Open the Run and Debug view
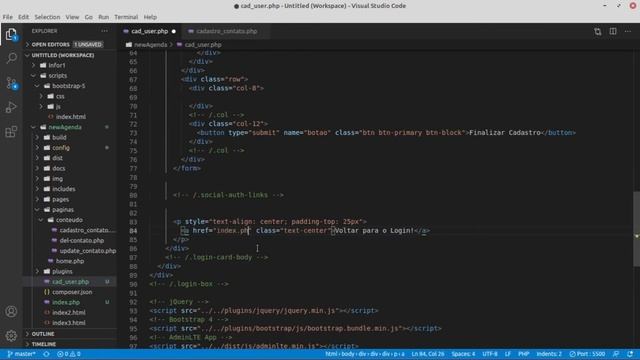 [x=11, y=107]
